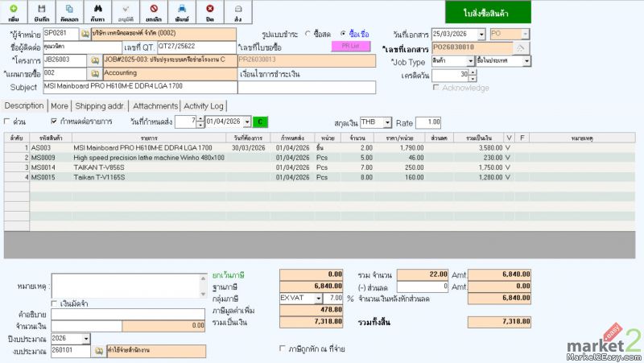
Task: Click the green C button beside delivery date
Action: (261, 122)
